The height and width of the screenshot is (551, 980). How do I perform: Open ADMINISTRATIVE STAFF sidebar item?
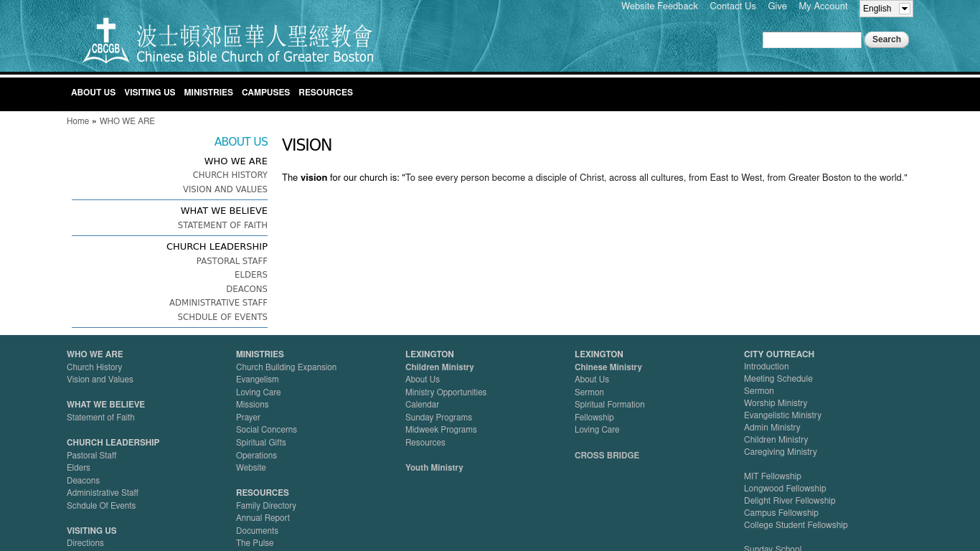(218, 303)
